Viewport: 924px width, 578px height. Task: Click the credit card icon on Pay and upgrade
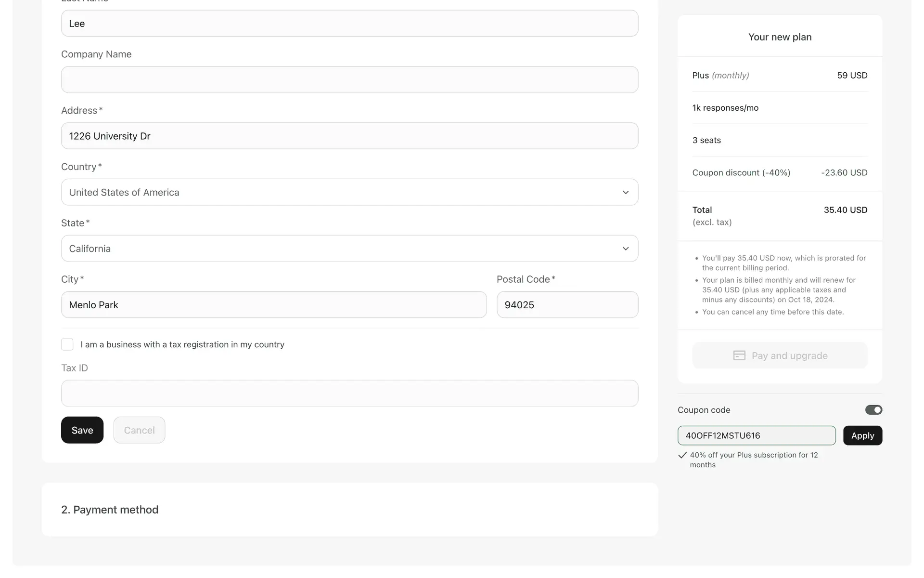739,355
